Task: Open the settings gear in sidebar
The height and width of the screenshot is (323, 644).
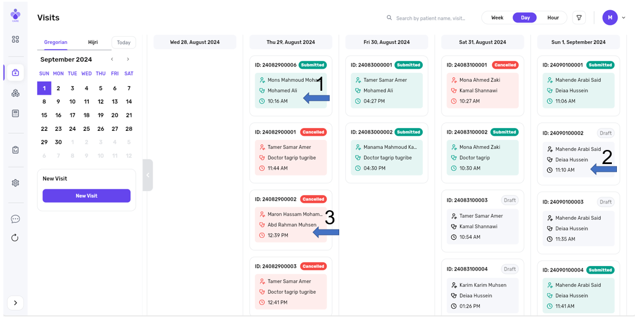Action: click(x=15, y=183)
